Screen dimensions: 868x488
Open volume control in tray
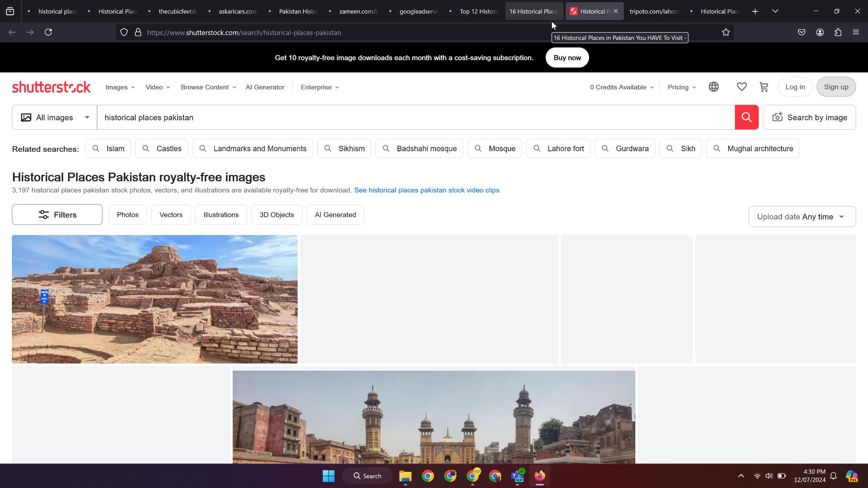(x=769, y=476)
